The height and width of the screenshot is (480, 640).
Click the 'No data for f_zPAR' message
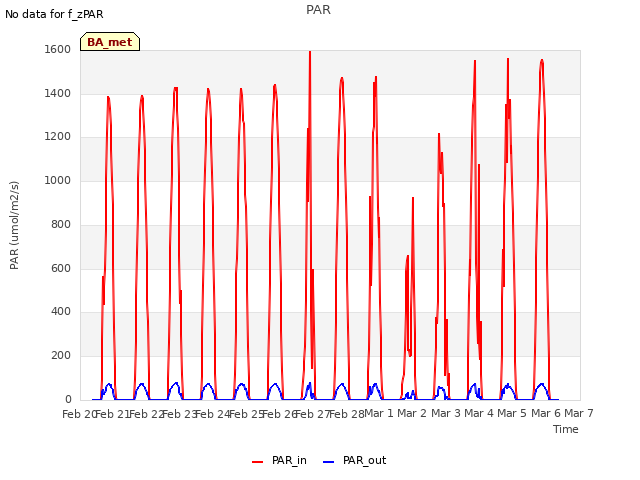pyautogui.click(x=54, y=14)
